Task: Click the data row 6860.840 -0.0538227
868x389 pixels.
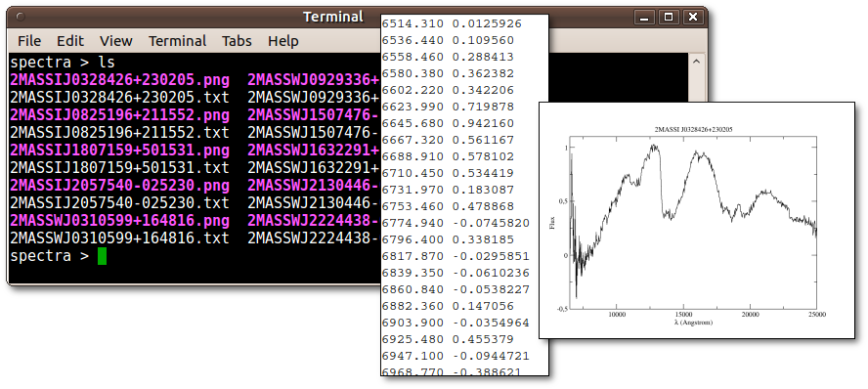Action: (x=456, y=289)
